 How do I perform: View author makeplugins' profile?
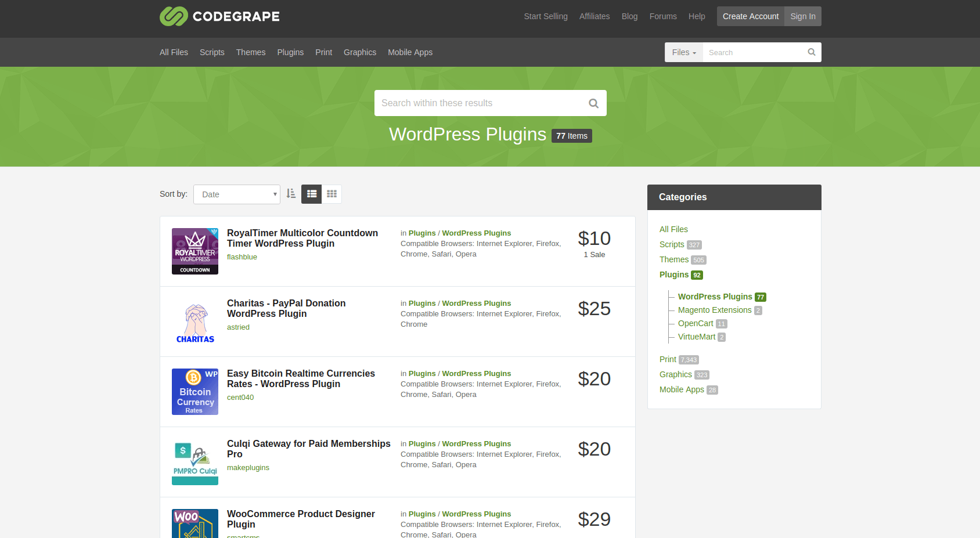tap(248, 468)
